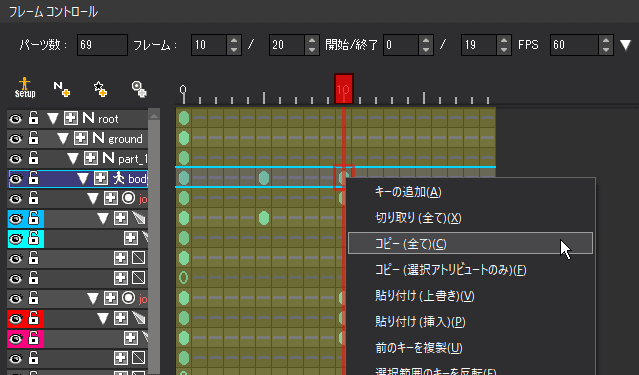Add a NULL part with N+ icon
639x375 pixels.
(x=62, y=88)
